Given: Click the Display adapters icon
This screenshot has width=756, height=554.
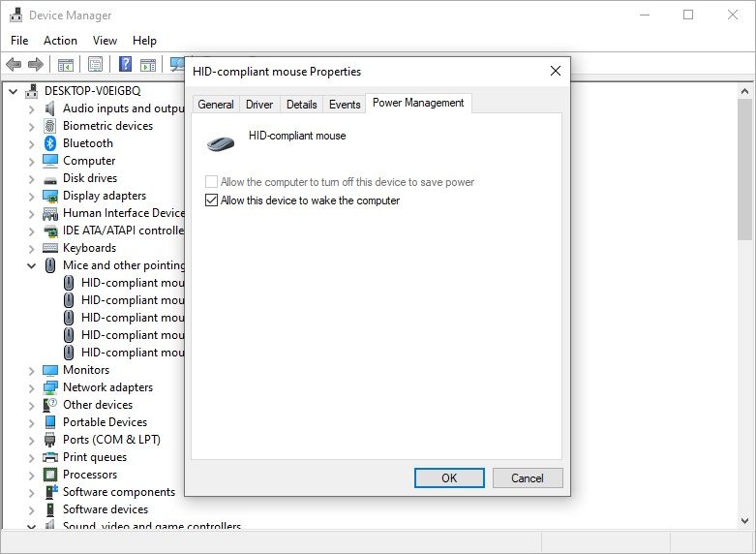Looking at the screenshot, I should tap(50, 196).
